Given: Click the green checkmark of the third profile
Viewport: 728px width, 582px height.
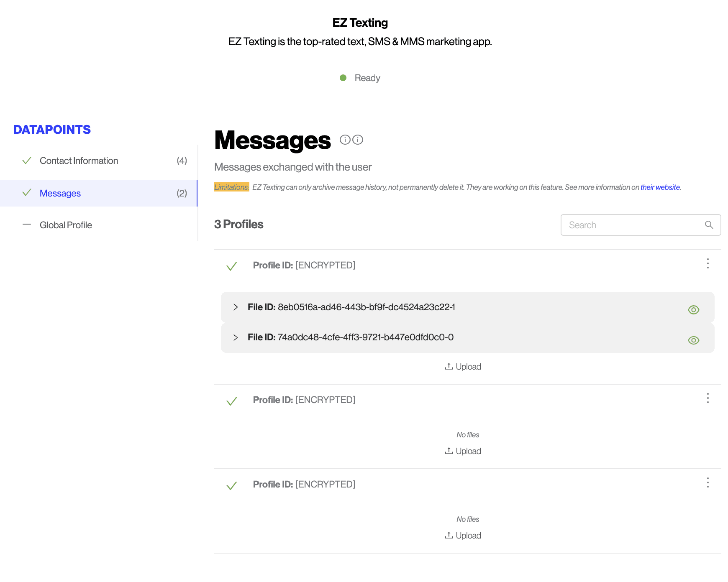Looking at the screenshot, I should coord(232,485).
